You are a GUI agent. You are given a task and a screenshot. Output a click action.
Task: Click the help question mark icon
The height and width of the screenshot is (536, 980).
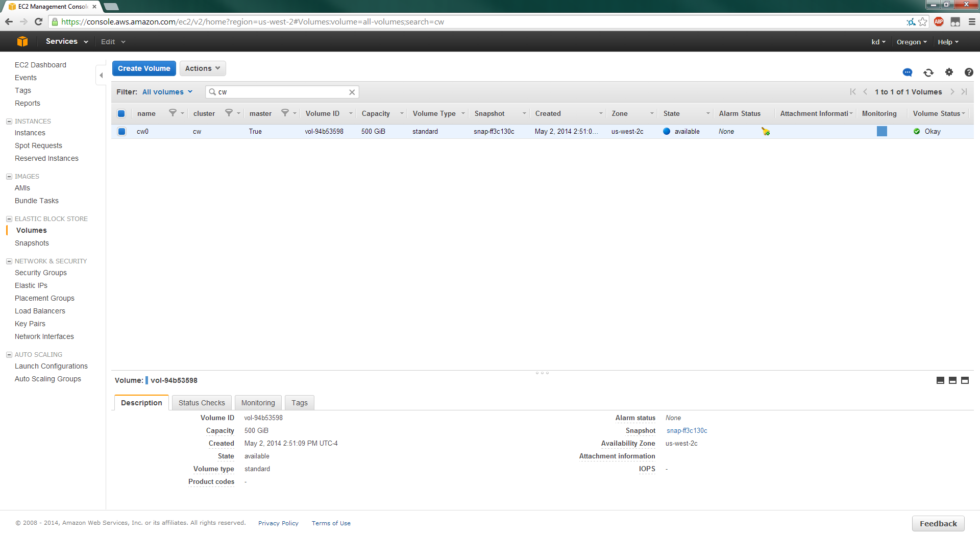[x=968, y=72]
